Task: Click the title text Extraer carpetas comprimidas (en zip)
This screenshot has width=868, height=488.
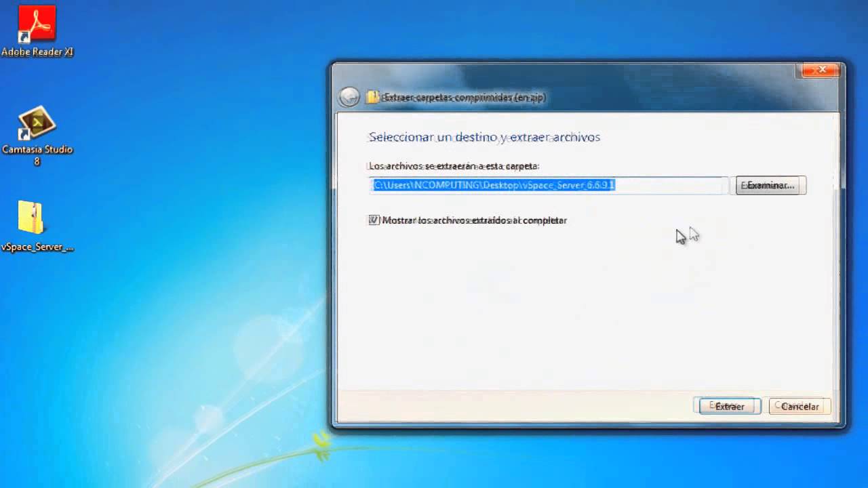Action: 465,98
